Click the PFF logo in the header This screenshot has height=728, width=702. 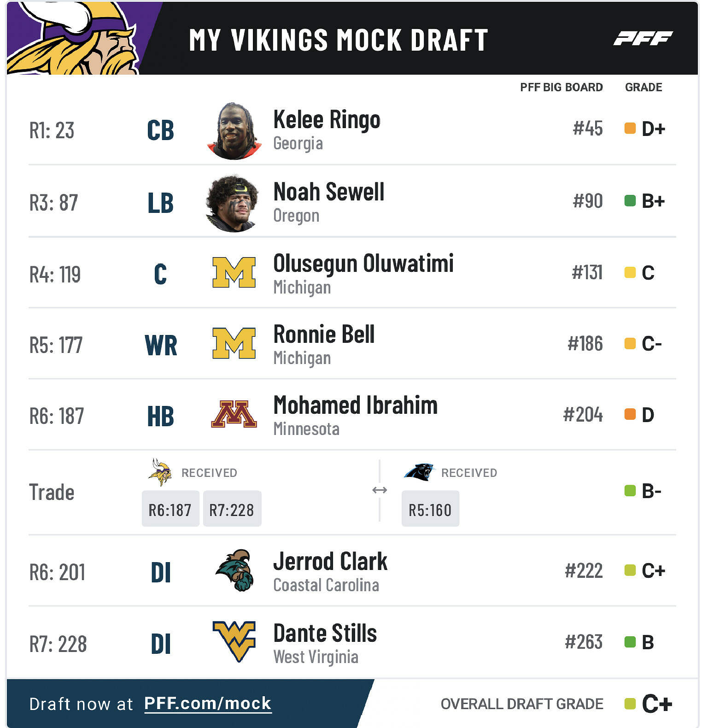(x=643, y=39)
